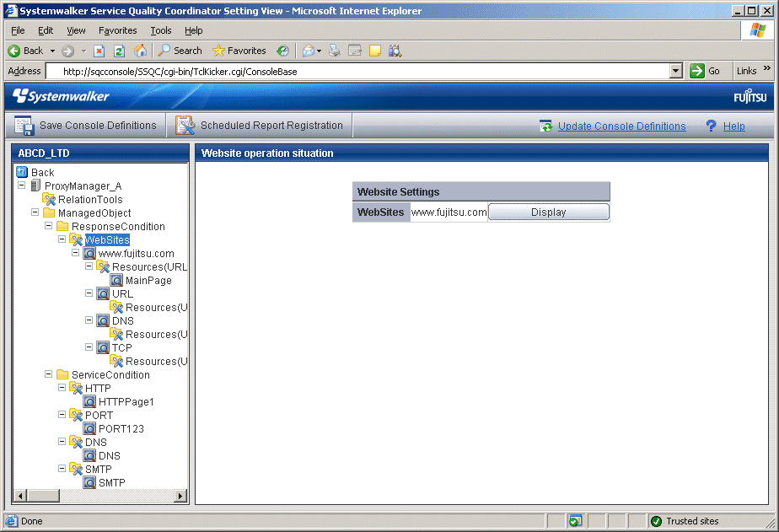Click the Stop loading icon
The image size is (779, 532).
(99, 51)
